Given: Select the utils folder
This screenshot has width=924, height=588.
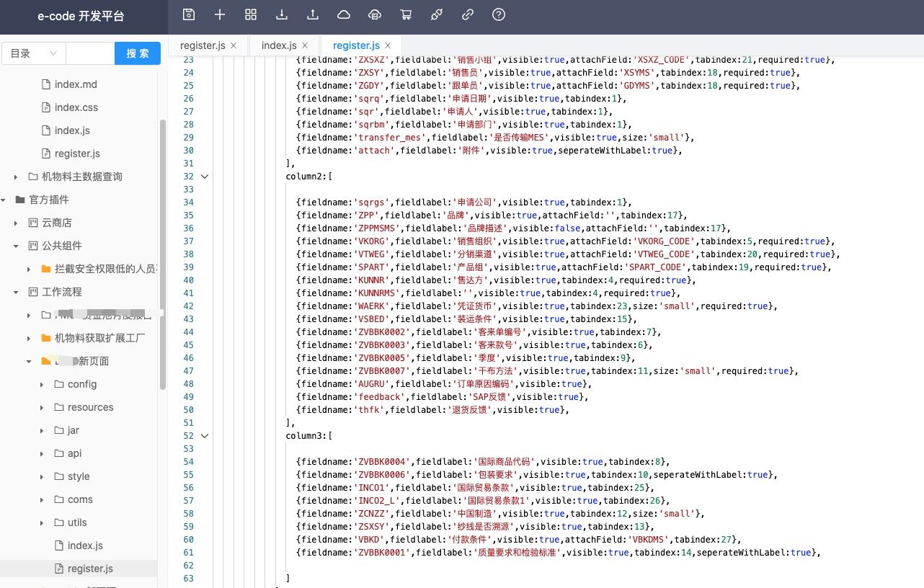Looking at the screenshot, I should [x=76, y=522].
